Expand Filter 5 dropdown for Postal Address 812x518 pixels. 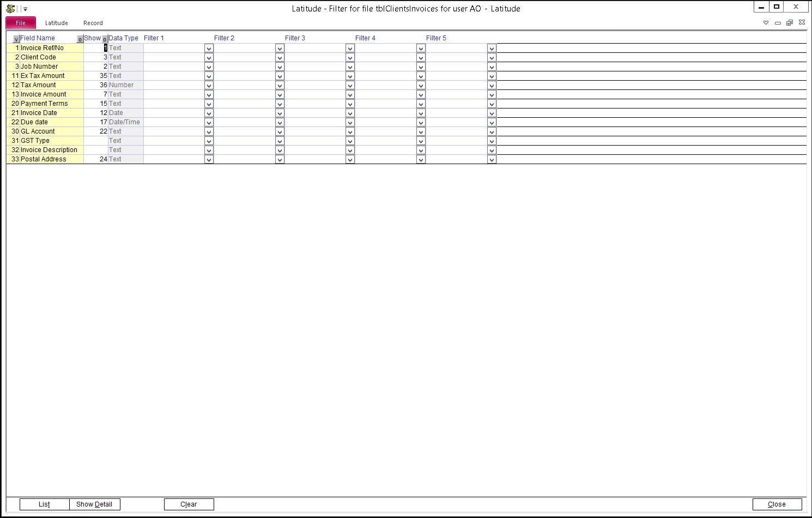[x=492, y=160]
